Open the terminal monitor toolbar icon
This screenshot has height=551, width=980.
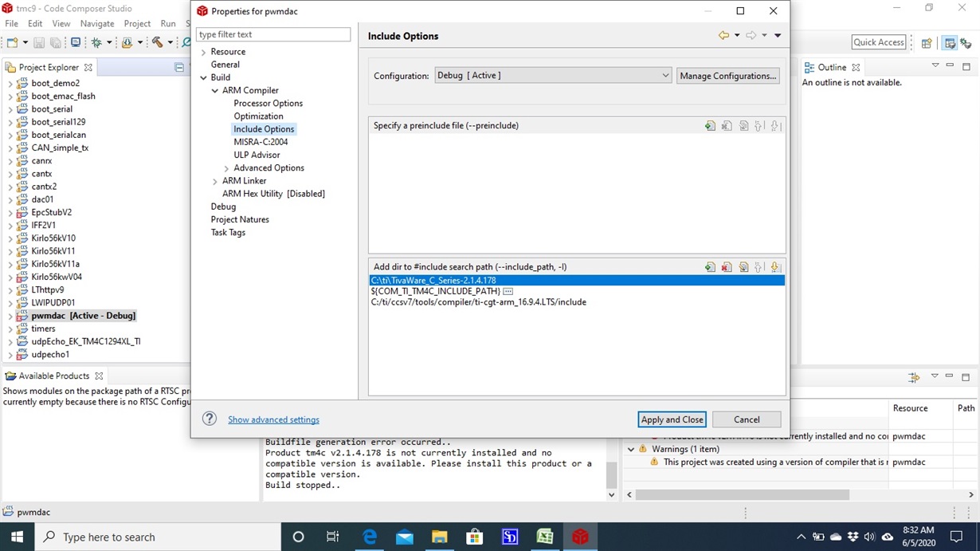pyautogui.click(x=76, y=42)
